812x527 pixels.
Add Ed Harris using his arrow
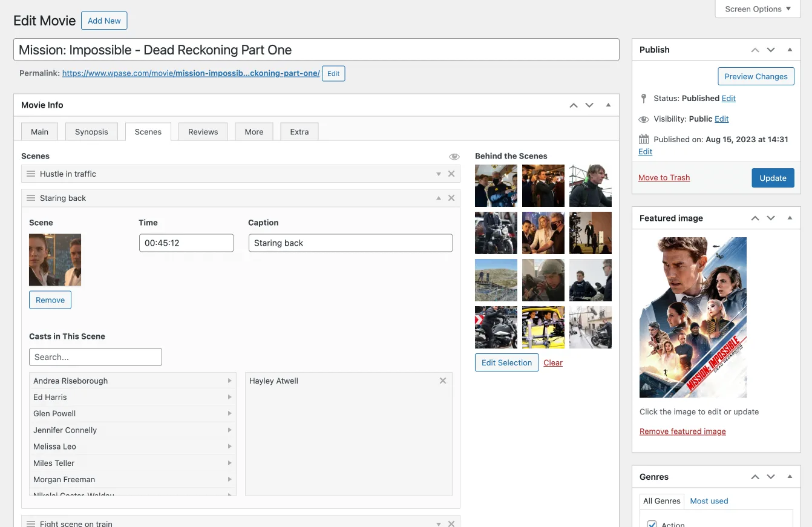[x=229, y=397]
